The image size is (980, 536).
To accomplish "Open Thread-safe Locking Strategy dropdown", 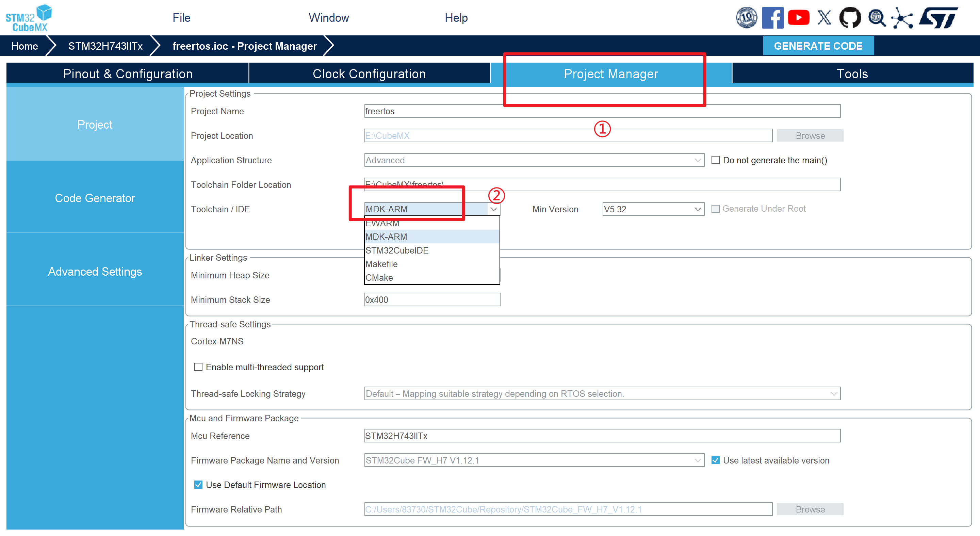I will [x=602, y=394].
